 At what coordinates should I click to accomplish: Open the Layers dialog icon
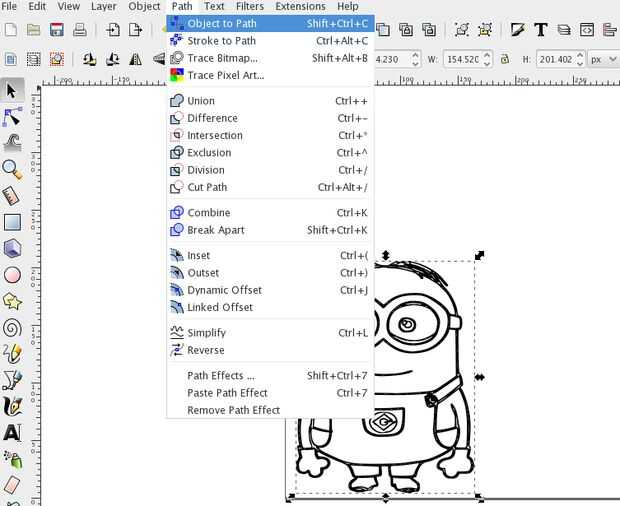coord(564,30)
